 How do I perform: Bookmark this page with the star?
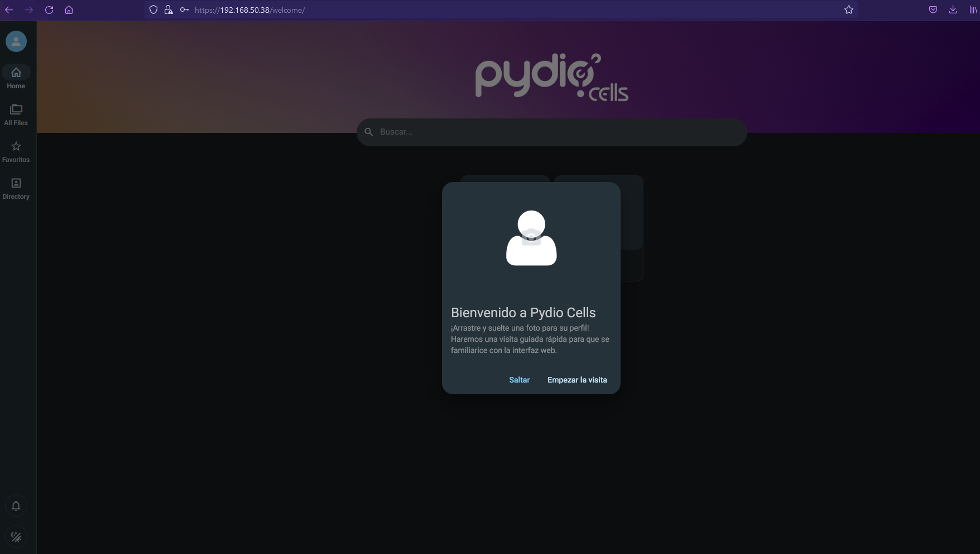849,10
